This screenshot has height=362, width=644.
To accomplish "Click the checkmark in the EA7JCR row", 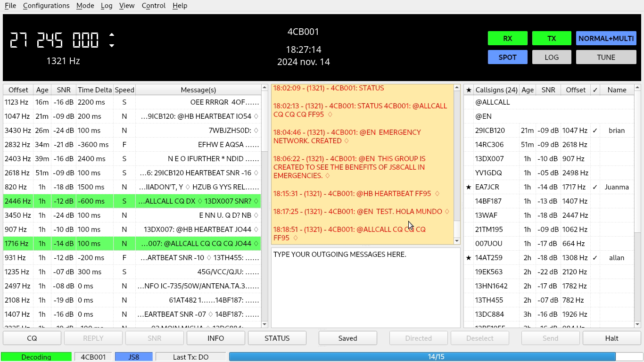I will tap(595, 187).
